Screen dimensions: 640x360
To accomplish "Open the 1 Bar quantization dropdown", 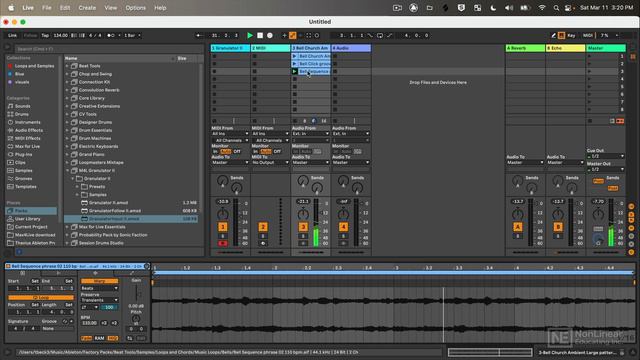I will 132,36.
